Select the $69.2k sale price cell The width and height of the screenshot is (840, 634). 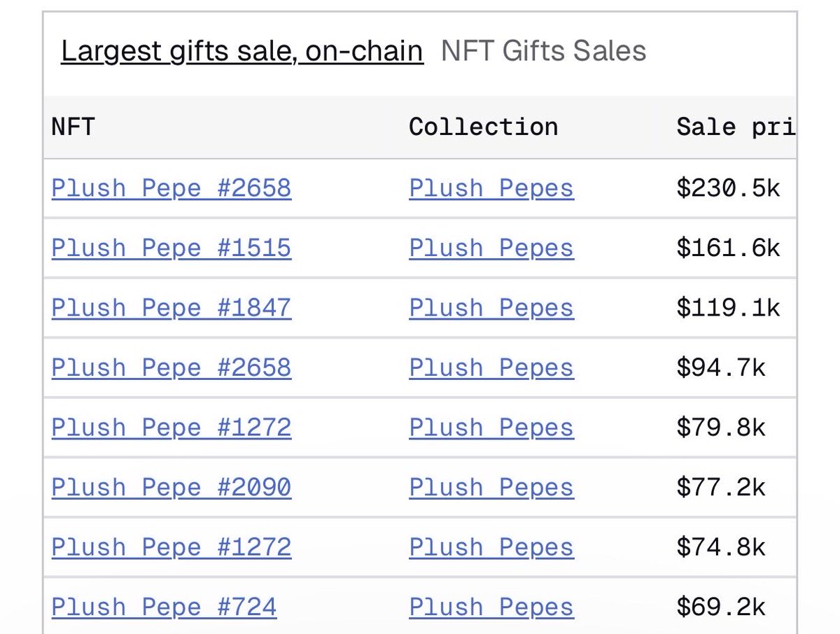721,607
